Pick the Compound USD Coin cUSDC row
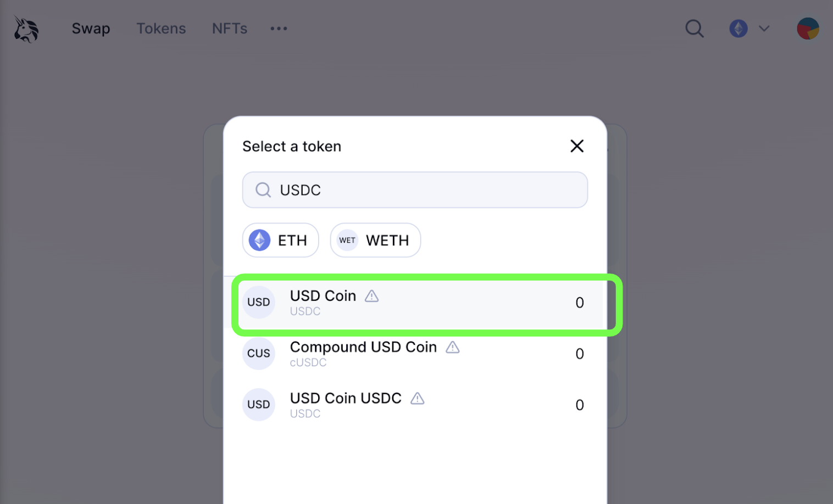This screenshot has width=833, height=504. click(x=415, y=354)
